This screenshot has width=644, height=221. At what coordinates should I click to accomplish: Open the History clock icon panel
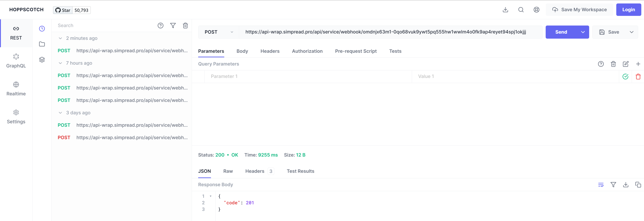pos(42,29)
